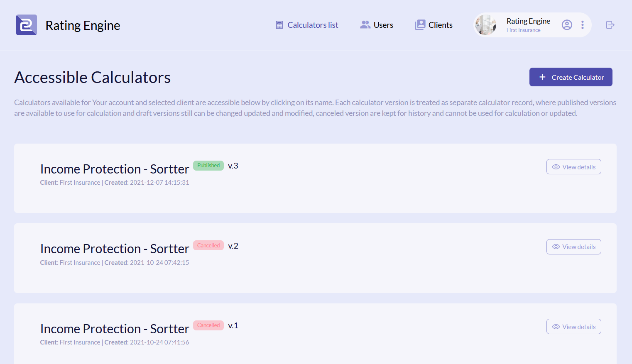Click the logout icon in header

pos(610,25)
